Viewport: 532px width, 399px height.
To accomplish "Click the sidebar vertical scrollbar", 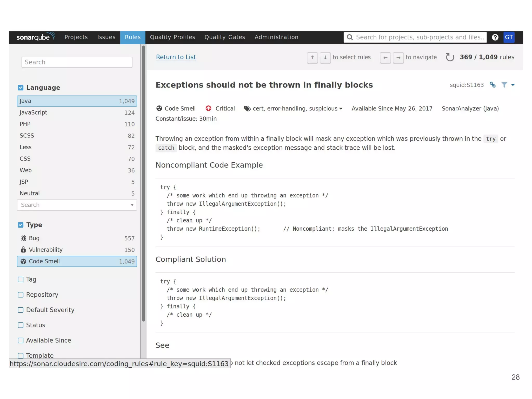I will point(143,182).
